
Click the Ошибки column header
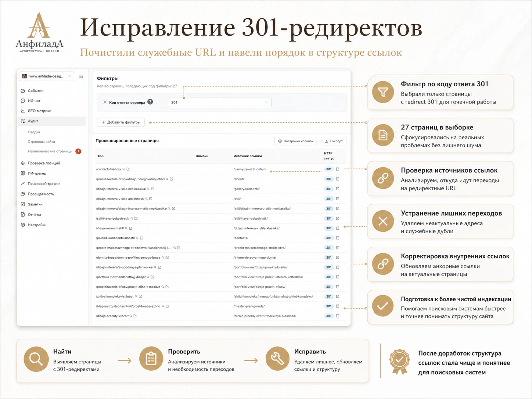(202, 156)
